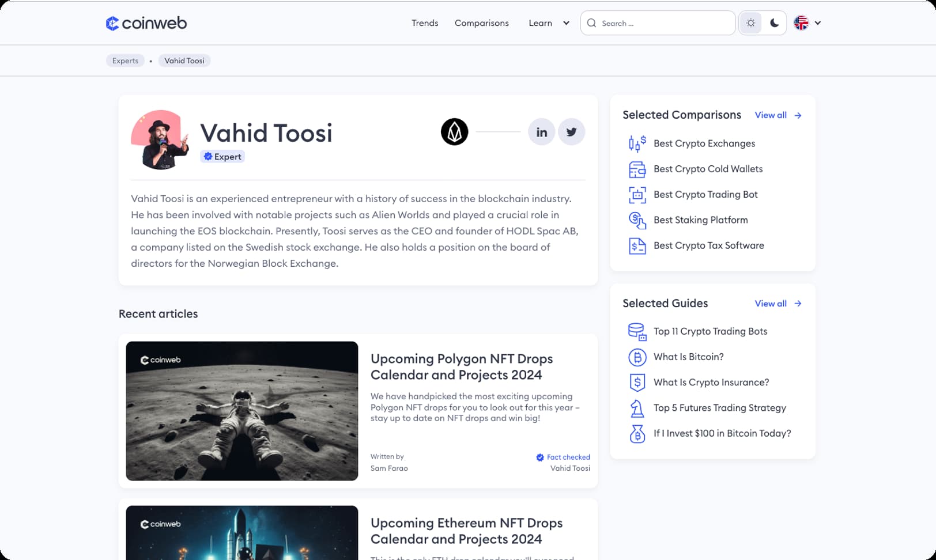
Task: Open Vahid Toosi's profile photo
Action: pos(160,139)
